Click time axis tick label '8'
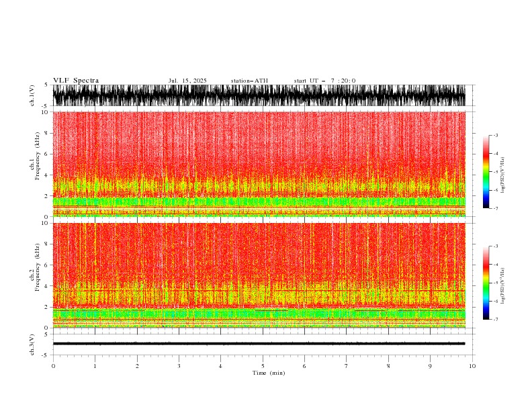 pos(388,366)
